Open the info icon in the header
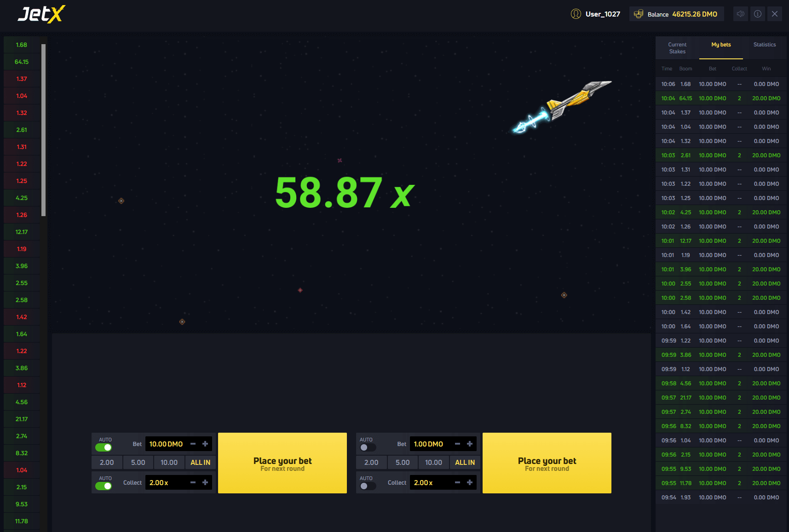The height and width of the screenshot is (532, 789). [x=758, y=14]
